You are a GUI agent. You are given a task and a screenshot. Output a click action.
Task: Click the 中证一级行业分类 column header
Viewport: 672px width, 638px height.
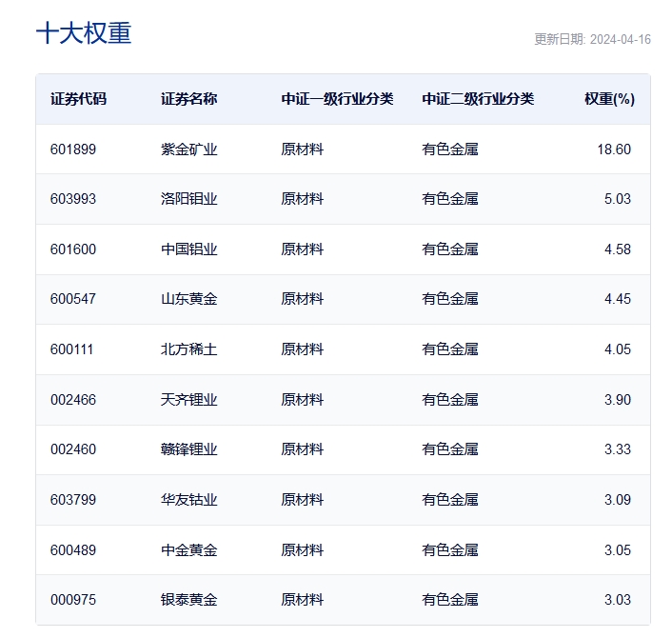(337, 99)
